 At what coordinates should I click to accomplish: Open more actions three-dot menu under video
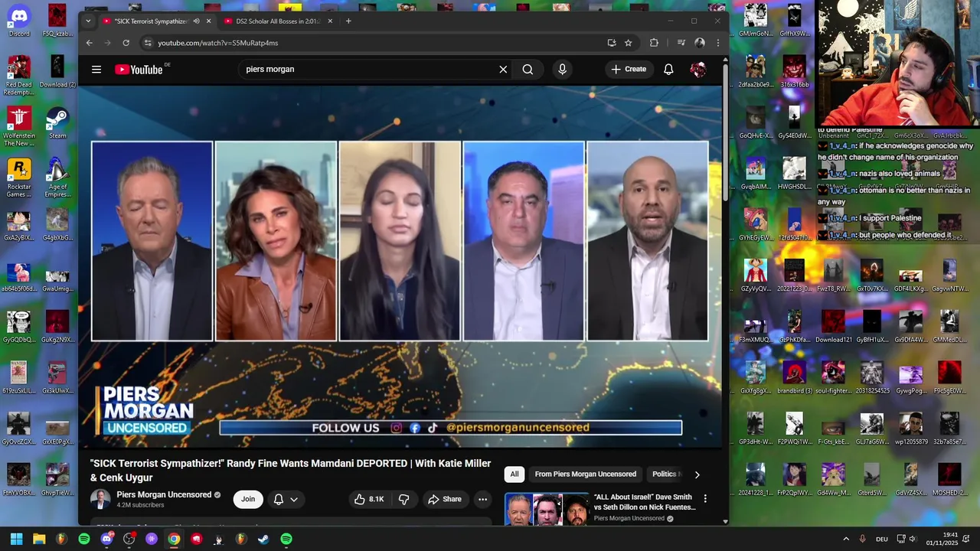[482, 499]
